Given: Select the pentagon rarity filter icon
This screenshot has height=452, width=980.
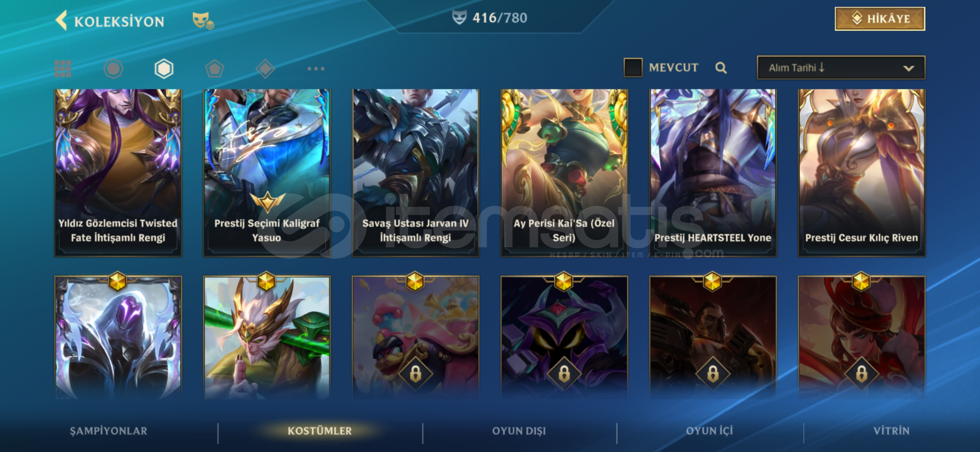Looking at the screenshot, I should click(x=214, y=69).
